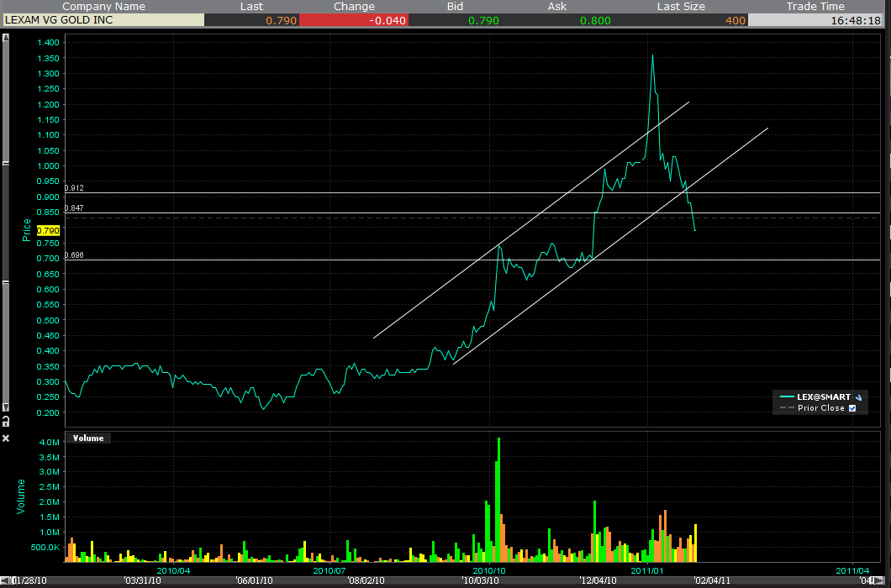Open chart settings wrench beside LEX@SMART

(858, 397)
